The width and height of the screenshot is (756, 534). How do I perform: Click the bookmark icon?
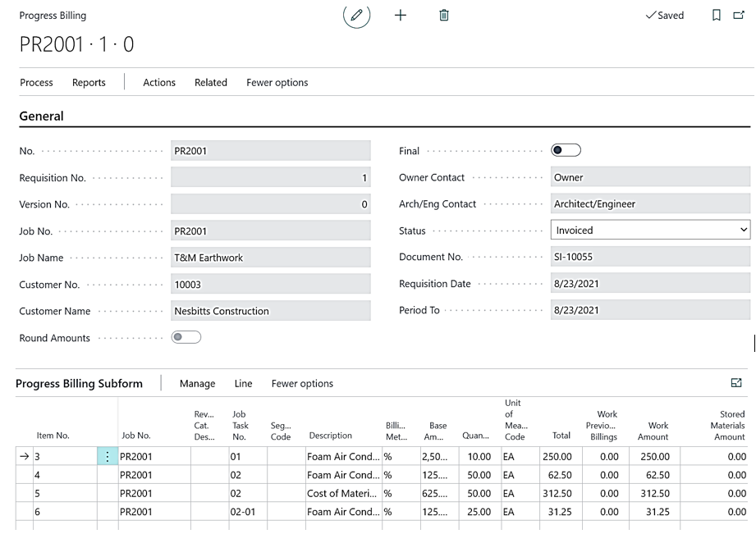point(717,16)
